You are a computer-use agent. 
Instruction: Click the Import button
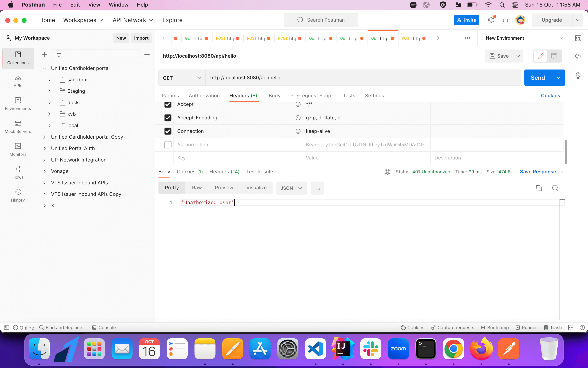pos(141,38)
